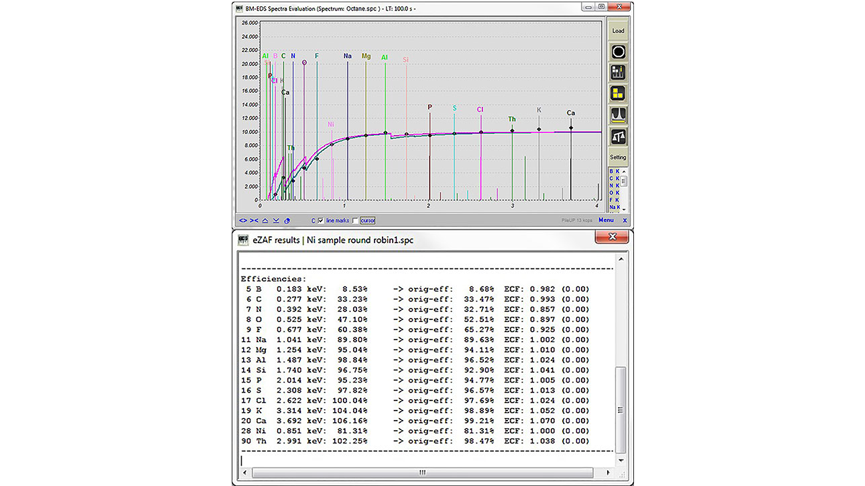
Task: Open the bar-chart spectrum icon
Action: pyautogui.click(x=618, y=73)
